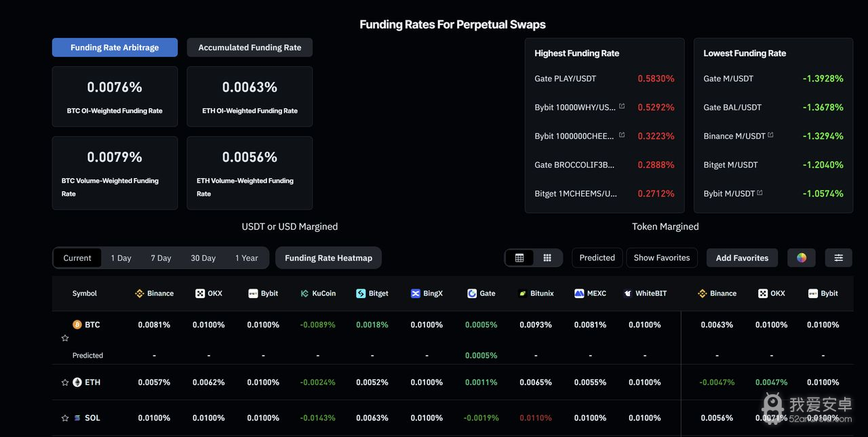
Task: Switch to table view layout
Action: point(519,258)
